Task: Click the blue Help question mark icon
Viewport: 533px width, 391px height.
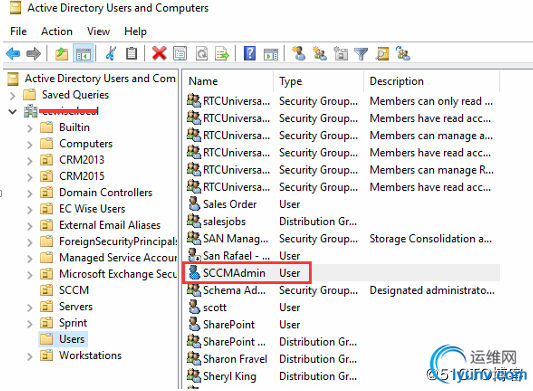Action: (x=250, y=53)
